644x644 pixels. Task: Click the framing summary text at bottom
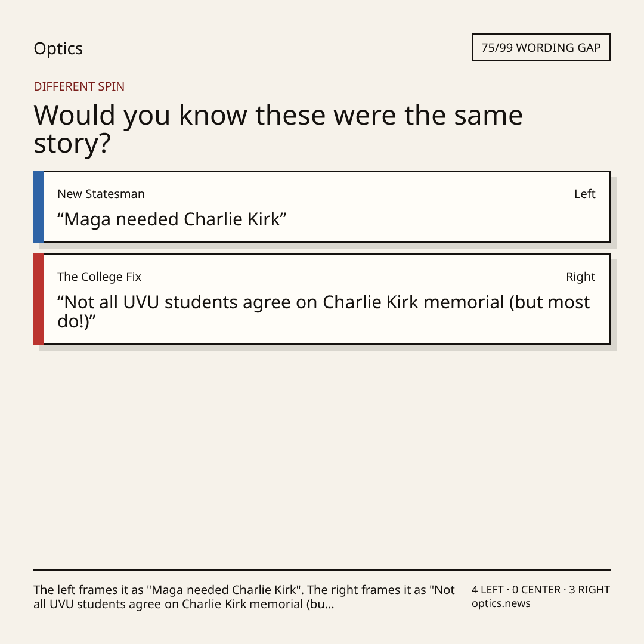(244, 597)
